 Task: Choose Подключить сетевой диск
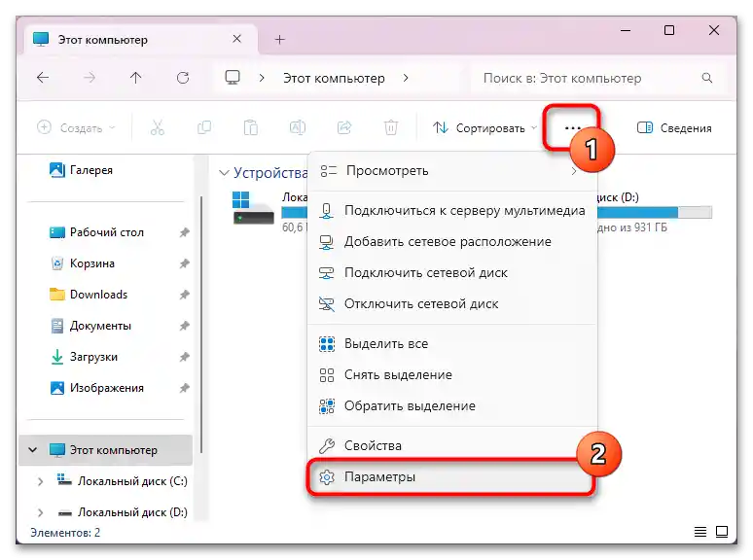point(451,273)
